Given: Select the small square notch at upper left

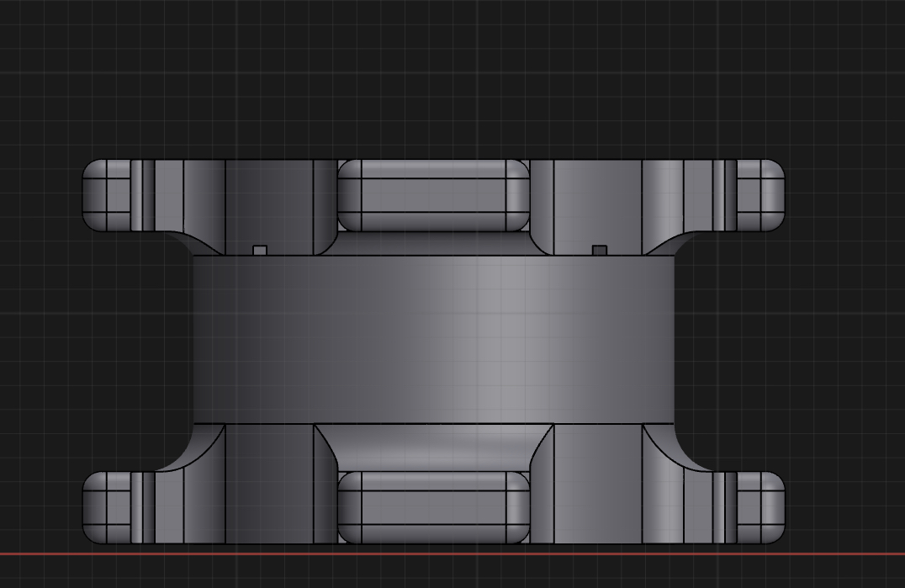Looking at the screenshot, I should (260, 250).
